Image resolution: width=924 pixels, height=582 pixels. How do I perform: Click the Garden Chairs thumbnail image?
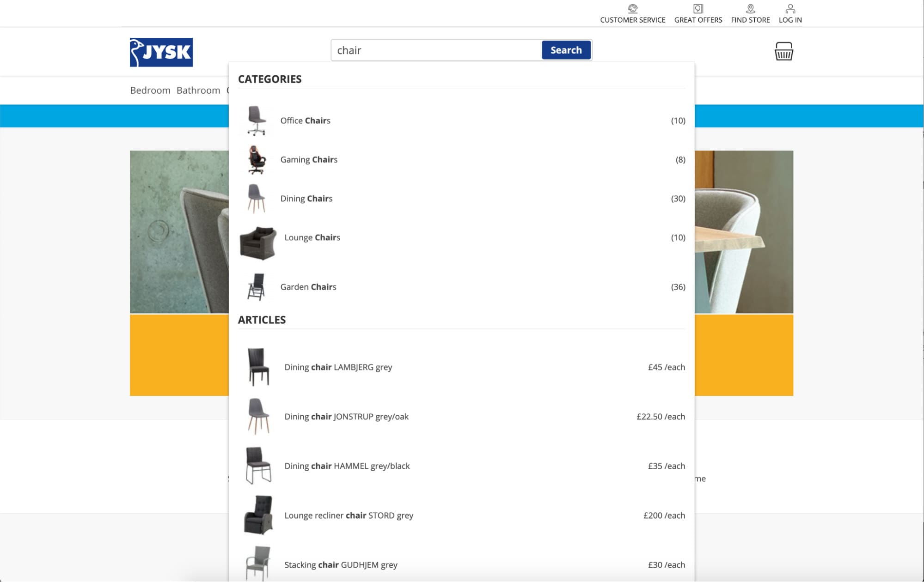257,287
